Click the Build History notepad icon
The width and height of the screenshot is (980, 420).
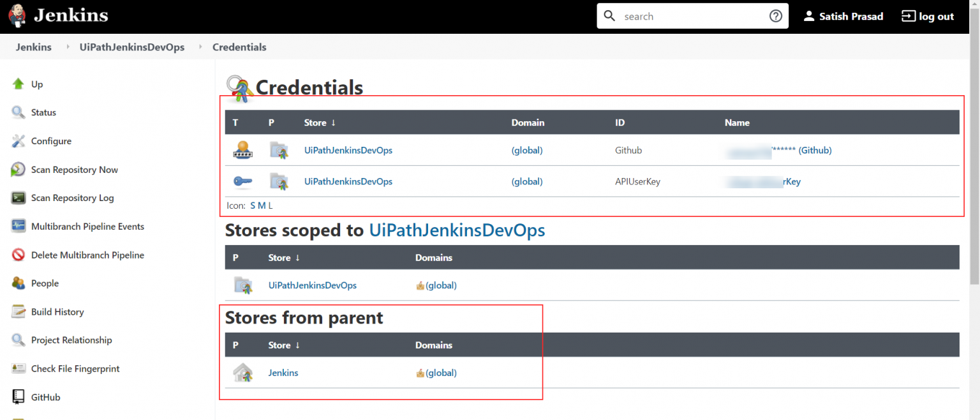point(19,311)
